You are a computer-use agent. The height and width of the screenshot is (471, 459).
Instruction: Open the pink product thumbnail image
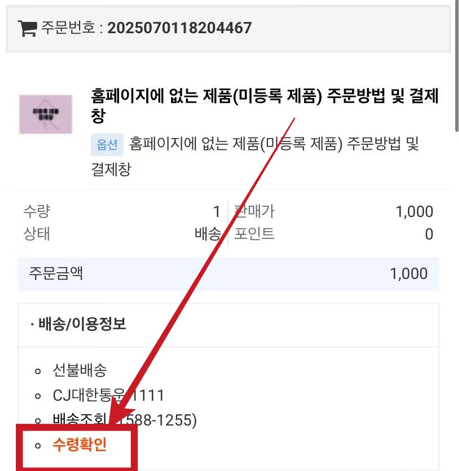coord(46,114)
